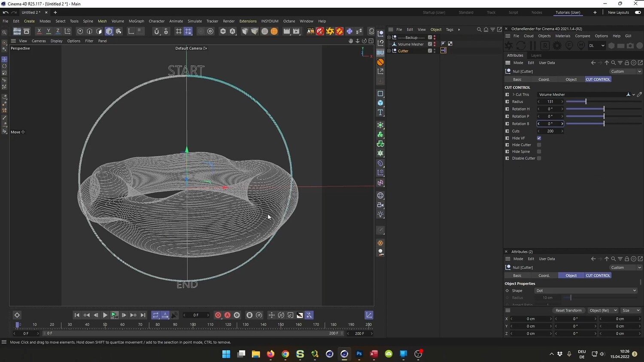Open the Cameras viewport menu
This screenshot has width=644, height=362.
click(x=39, y=41)
